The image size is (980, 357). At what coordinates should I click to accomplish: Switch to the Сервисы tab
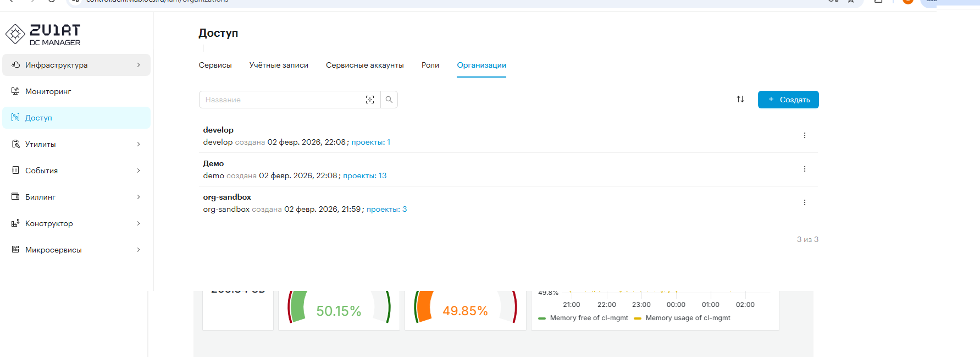[215, 65]
